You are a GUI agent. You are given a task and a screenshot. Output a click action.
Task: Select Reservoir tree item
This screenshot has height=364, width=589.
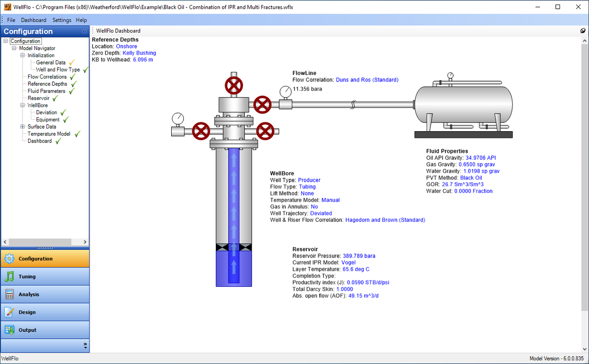pyautogui.click(x=39, y=98)
